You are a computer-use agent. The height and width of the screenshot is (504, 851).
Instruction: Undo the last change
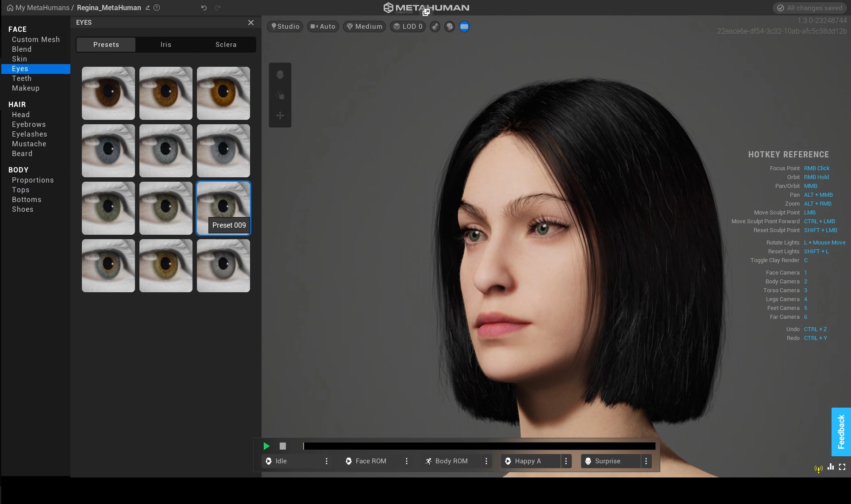pyautogui.click(x=204, y=8)
